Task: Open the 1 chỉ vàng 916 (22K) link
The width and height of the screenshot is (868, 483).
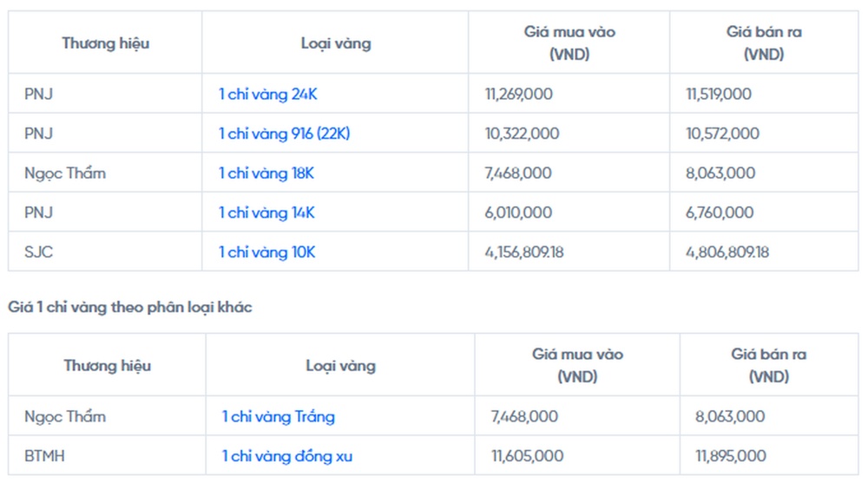Action: tap(284, 134)
